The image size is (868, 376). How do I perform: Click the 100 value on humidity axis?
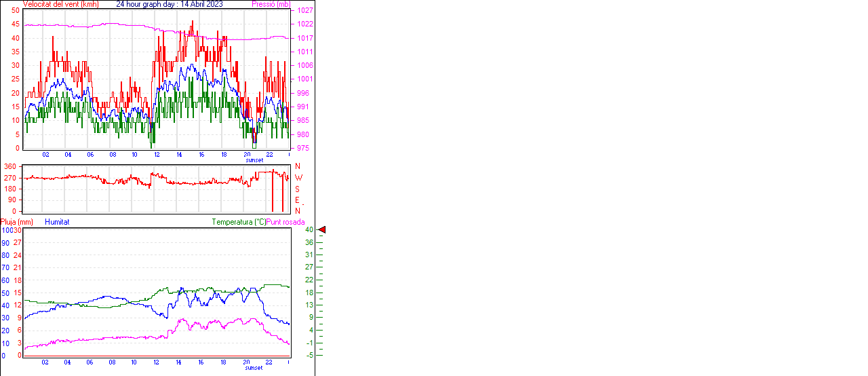[6, 230]
